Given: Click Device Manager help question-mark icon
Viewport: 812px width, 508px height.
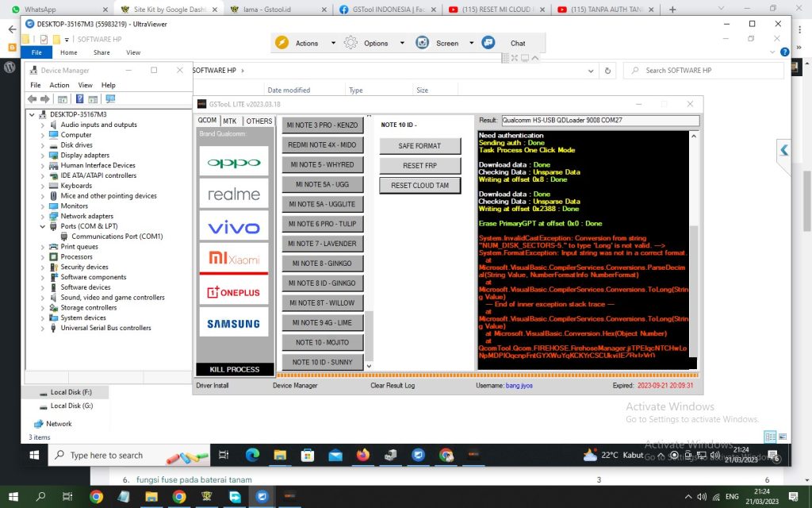Looking at the screenshot, I should (x=80, y=98).
